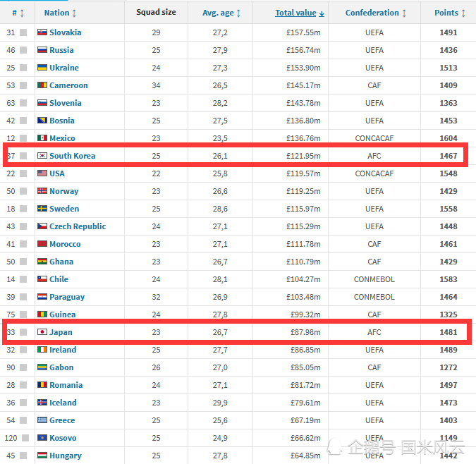
Task: Click the Sweden flag icon
Action: tap(42, 208)
